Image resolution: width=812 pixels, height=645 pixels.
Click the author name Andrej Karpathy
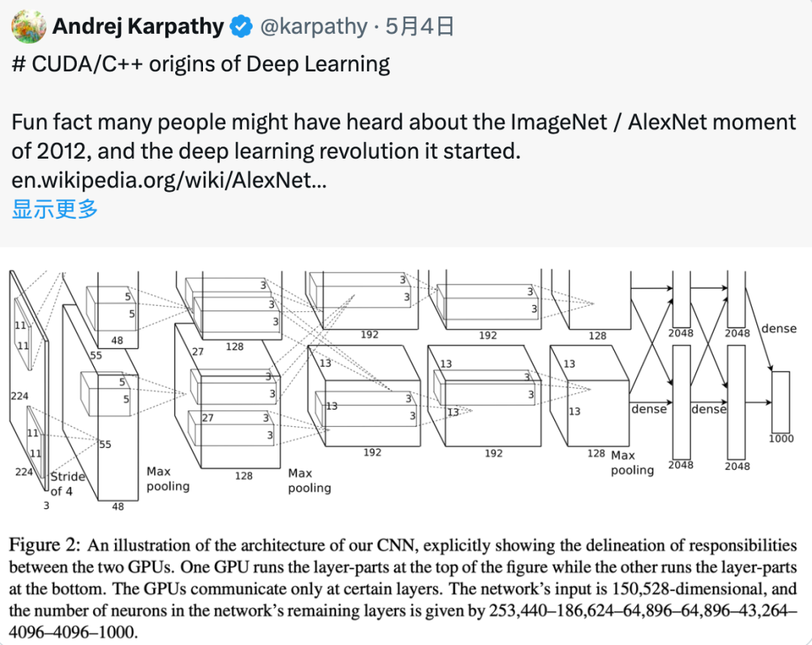point(140,25)
